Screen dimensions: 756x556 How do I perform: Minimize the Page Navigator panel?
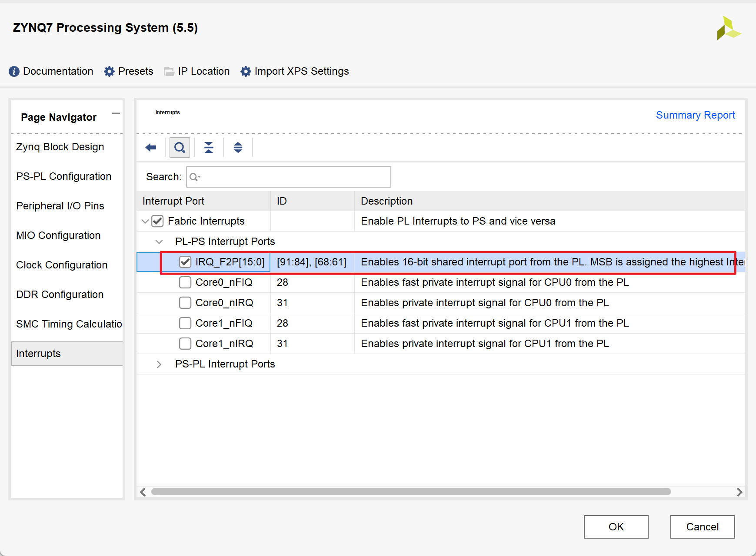click(x=116, y=114)
